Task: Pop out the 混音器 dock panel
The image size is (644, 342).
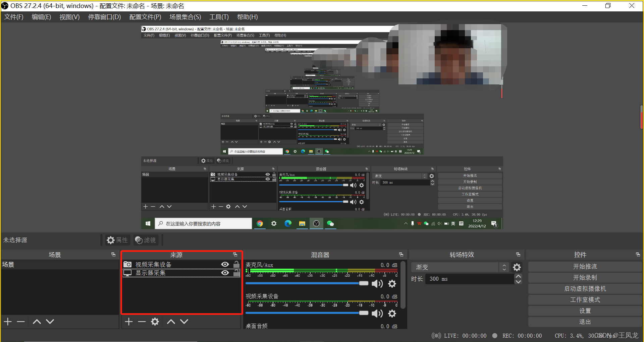Action: [401, 255]
